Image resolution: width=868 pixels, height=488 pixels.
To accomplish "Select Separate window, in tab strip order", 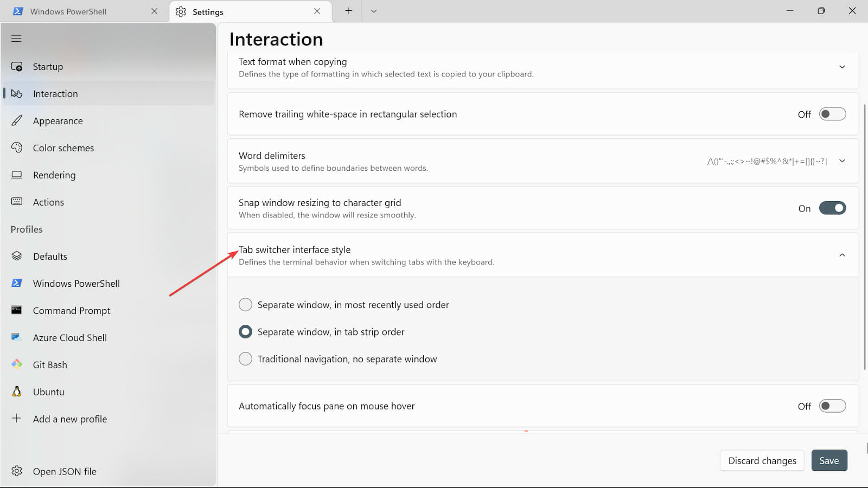I will click(x=245, y=332).
